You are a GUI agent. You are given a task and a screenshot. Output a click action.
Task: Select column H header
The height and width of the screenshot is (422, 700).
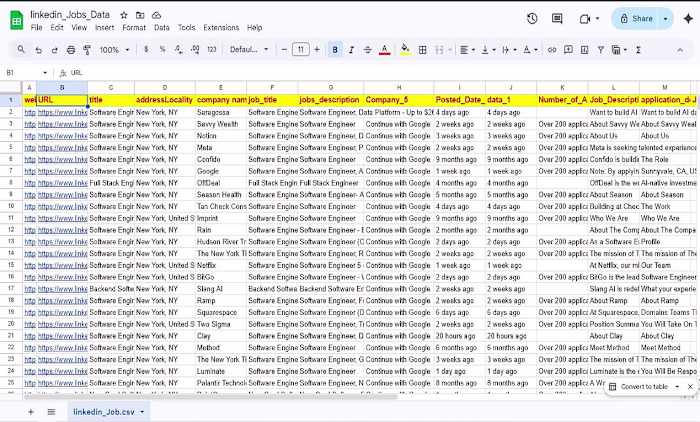[x=399, y=88]
